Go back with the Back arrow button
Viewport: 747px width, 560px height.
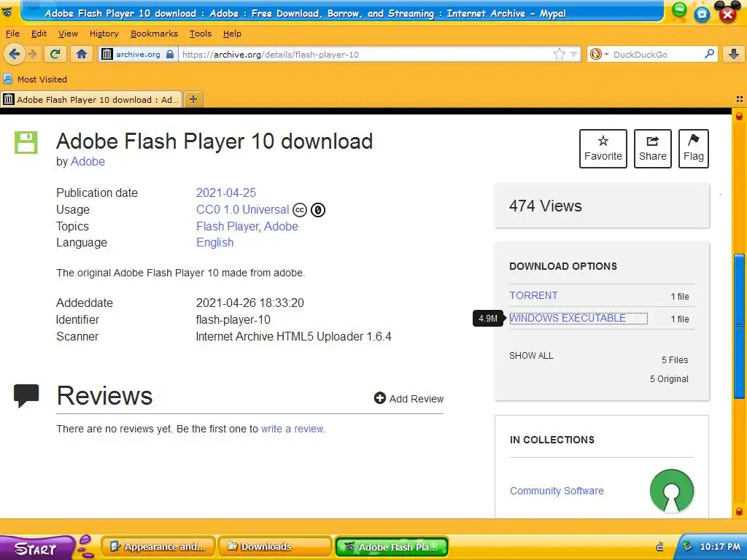point(15,54)
